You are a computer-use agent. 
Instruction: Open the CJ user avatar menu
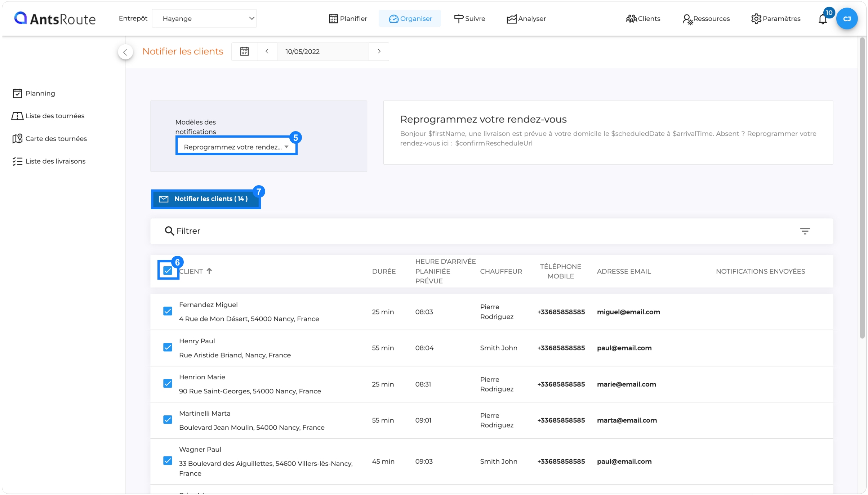(x=847, y=18)
